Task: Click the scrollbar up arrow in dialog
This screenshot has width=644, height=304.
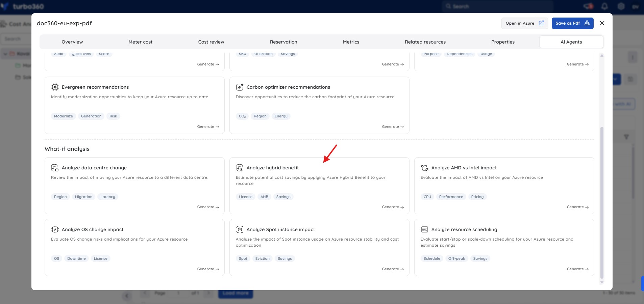Action: pos(602,55)
